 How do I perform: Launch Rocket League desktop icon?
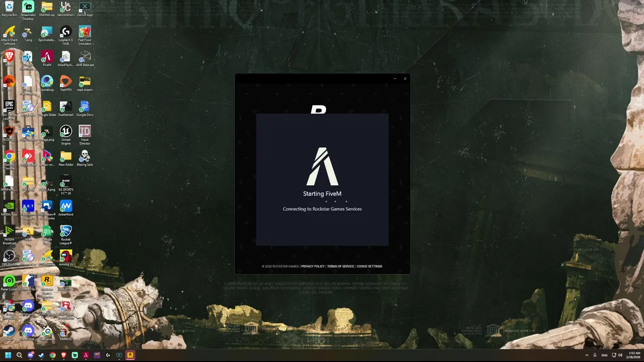click(x=66, y=235)
